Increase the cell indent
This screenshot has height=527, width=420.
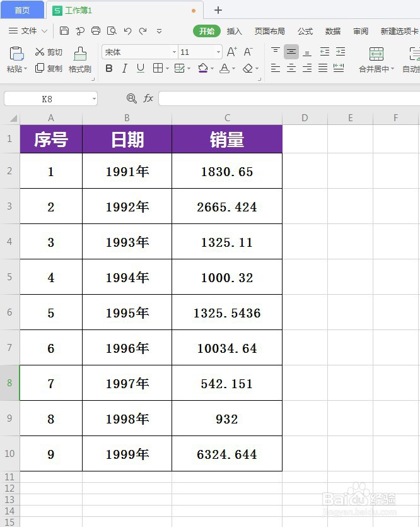[x=341, y=51]
